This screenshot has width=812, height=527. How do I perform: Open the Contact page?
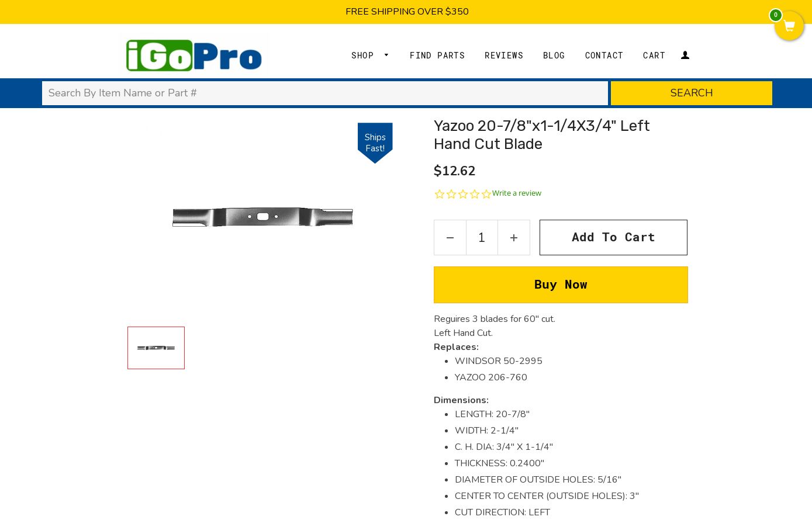604,56
